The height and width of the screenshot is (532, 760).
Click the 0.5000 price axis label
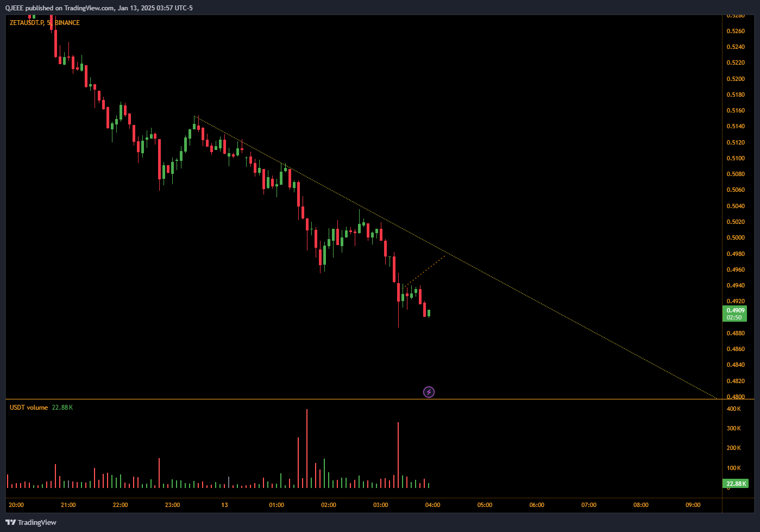pos(736,237)
